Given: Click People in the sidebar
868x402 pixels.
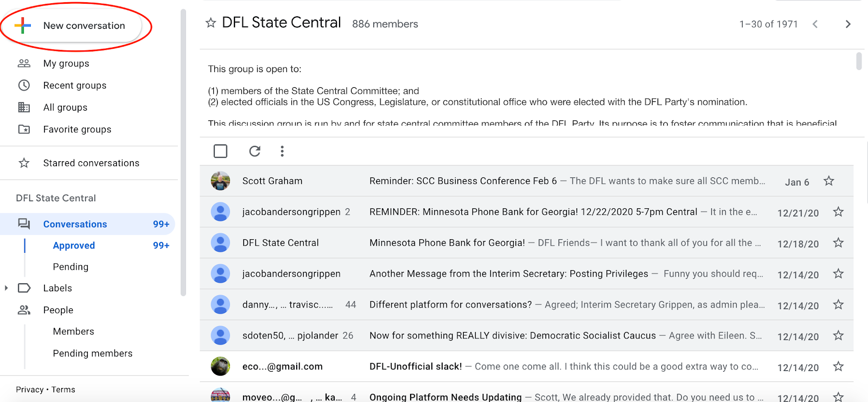Looking at the screenshot, I should 58,310.
